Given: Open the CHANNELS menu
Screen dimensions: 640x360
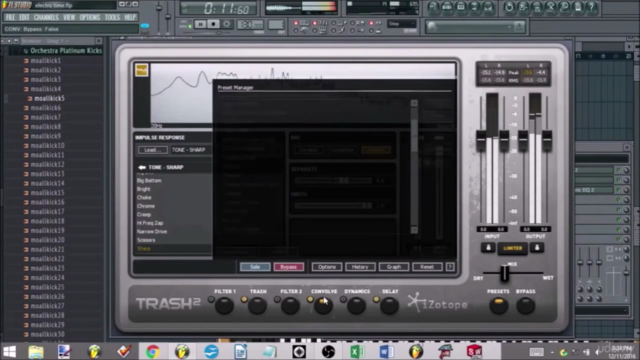Looking at the screenshot, I should 46,17.
